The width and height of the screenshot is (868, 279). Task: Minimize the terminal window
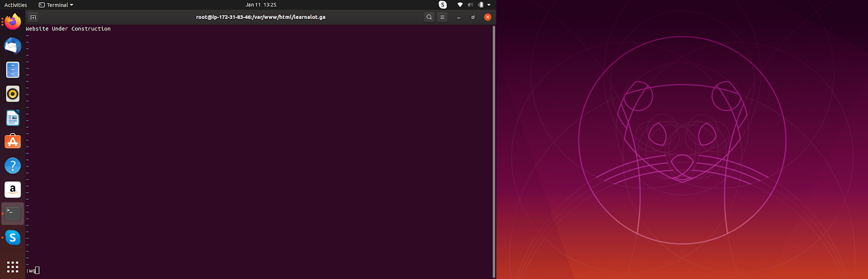coord(458,17)
